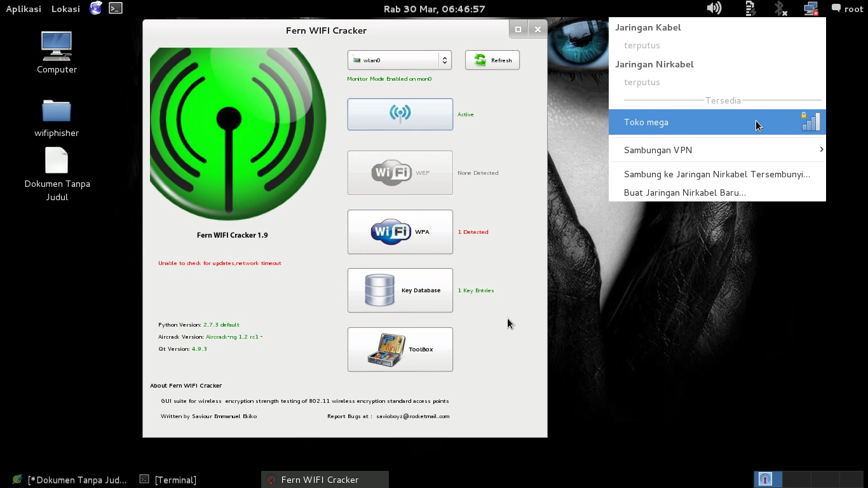The image size is (868, 488).
Task: Select the second workspace in switcher
Action: (x=797, y=479)
